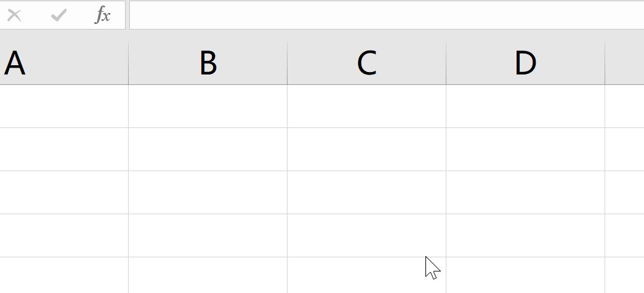Select the topmost visible cell in column C

366,106
